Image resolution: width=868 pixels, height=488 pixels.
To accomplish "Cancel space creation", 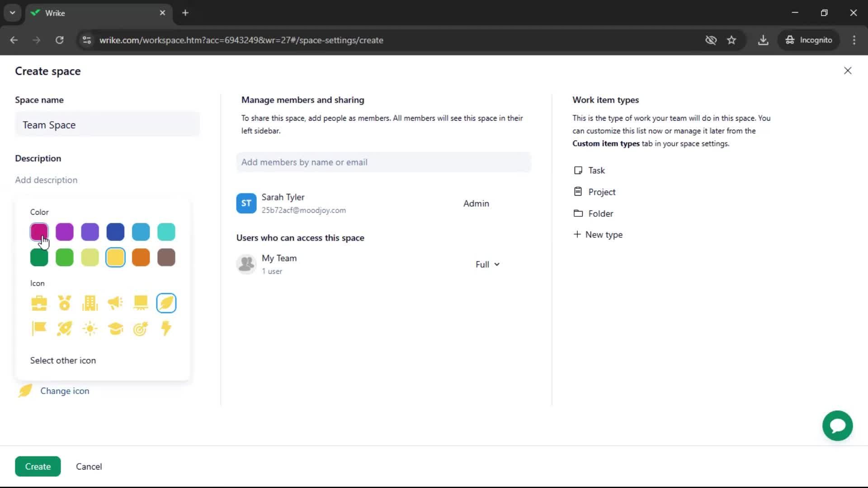I will (89, 466).
